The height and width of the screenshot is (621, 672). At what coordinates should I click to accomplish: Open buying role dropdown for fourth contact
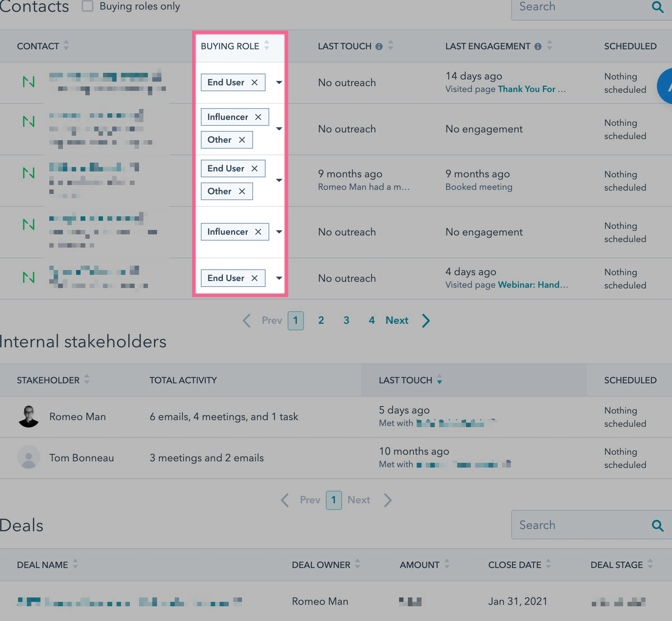pos(279,232)
